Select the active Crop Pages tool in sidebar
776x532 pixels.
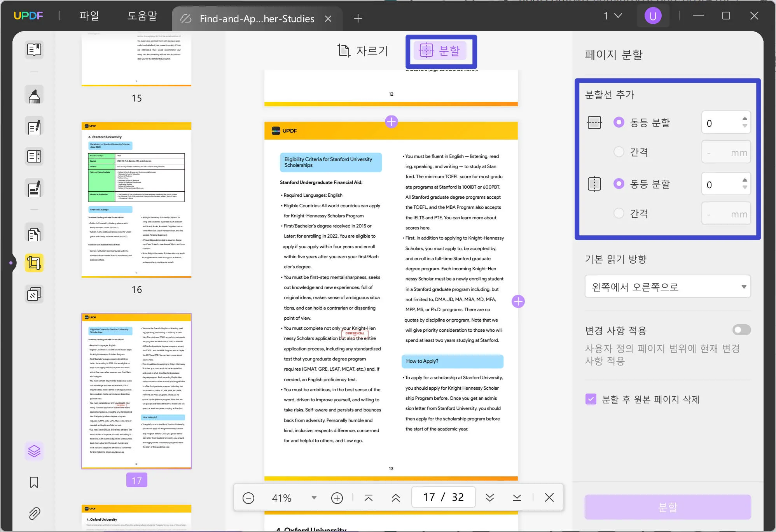34,263
